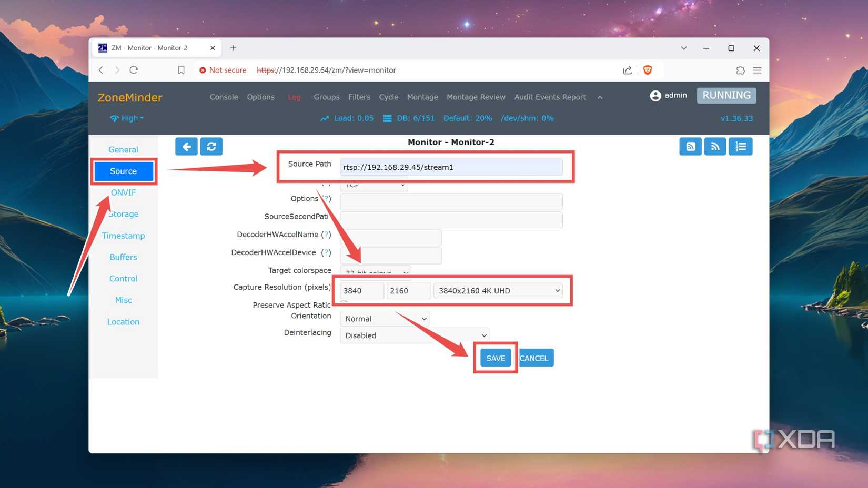
Task: Click the SourceSecondPath input field
Action: click(451, 219)
